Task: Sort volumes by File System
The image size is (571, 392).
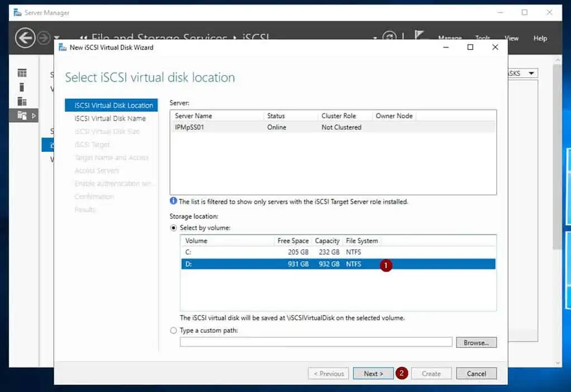Action: [362, 241]
